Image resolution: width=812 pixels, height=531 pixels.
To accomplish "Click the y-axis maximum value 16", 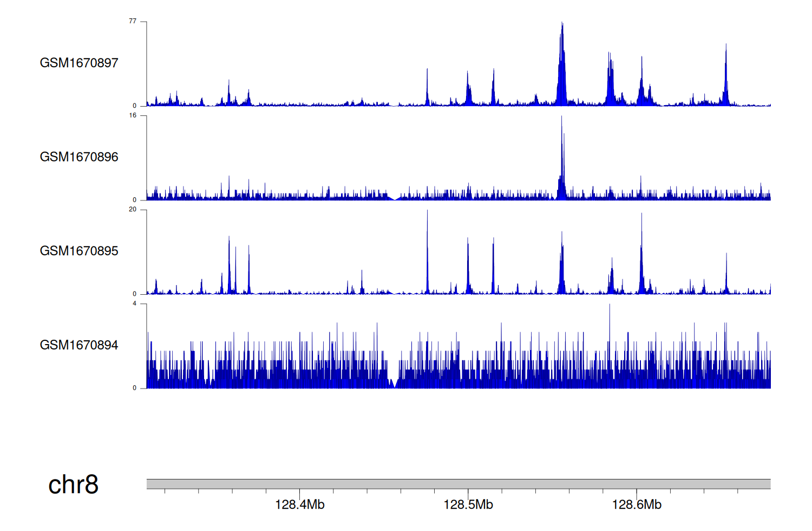I will 133,115.
